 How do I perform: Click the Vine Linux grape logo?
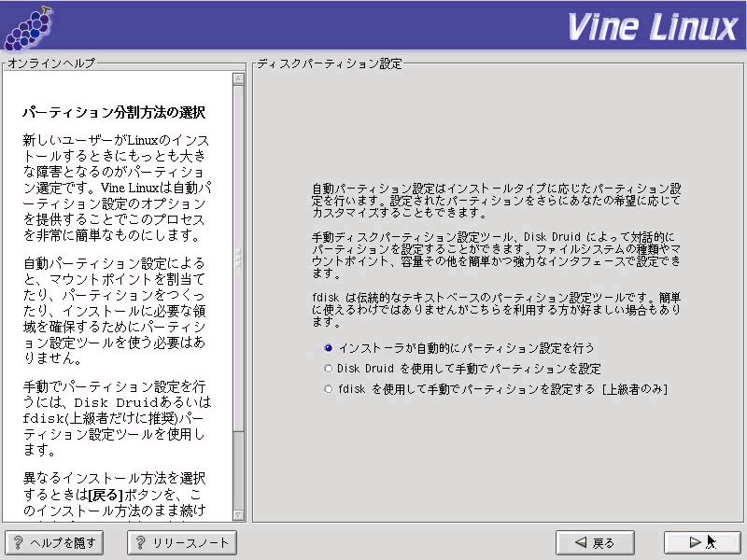pyautogui.click(x=28, y=29)
